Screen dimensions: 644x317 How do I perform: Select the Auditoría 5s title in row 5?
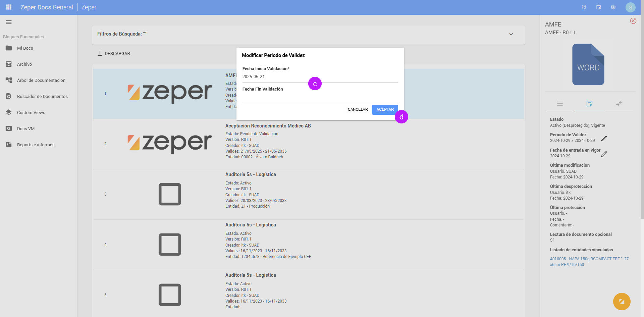(x=251, y=275)
